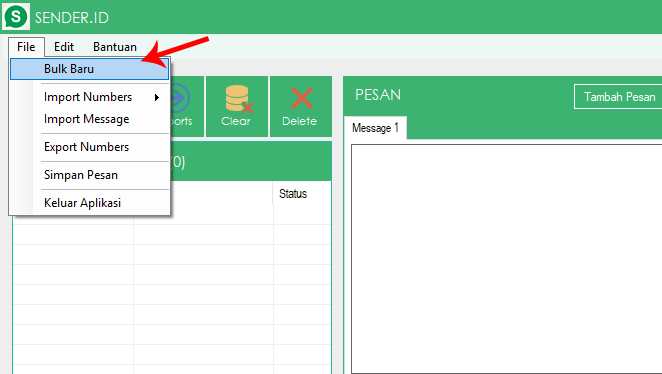Choose Simpan Pesan from the menu
This screenshot has width=662, height=374.
90,175
